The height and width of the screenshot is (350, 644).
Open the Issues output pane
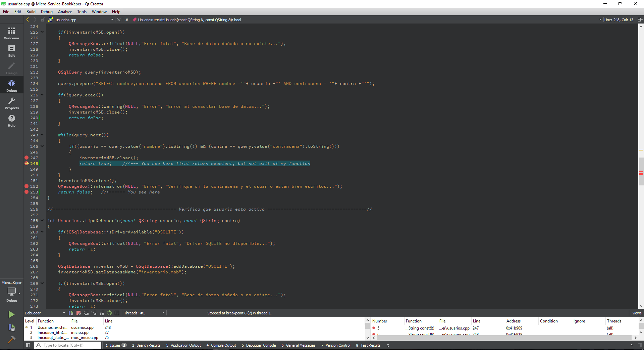(115, 345)
